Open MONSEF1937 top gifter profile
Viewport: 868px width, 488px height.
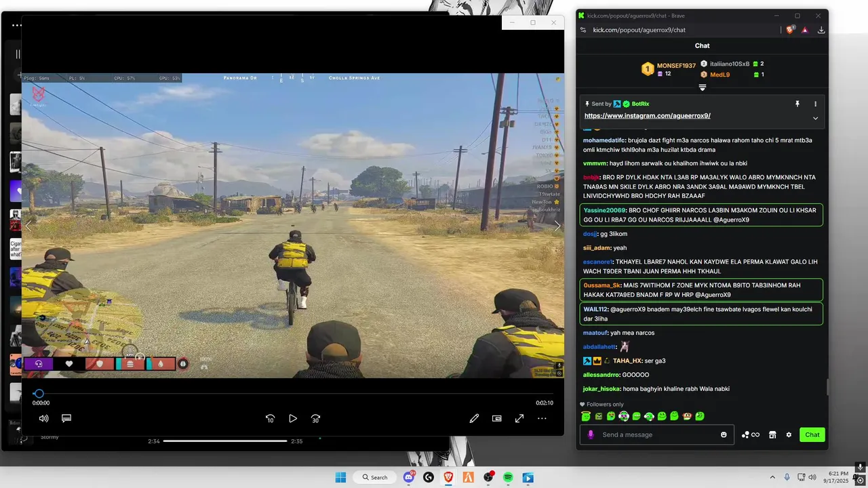(x=676, y=66)
